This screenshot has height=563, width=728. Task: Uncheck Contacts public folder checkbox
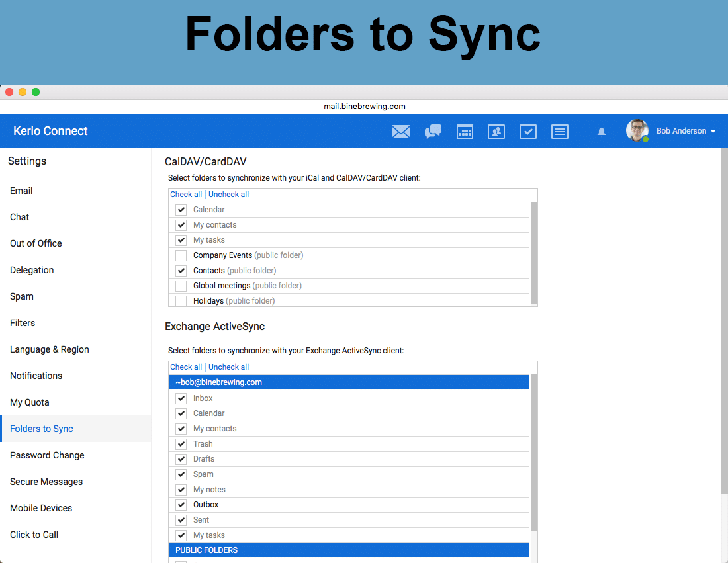[x=181, y=271]
